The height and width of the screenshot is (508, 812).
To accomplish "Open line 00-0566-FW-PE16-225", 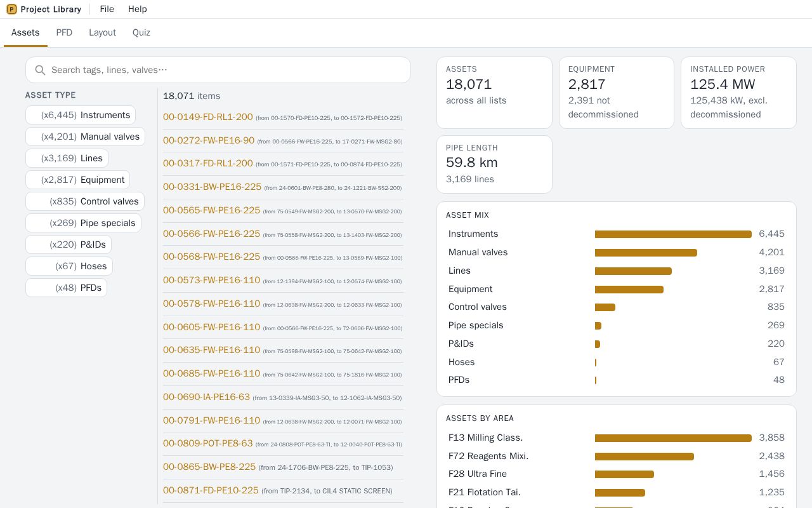I will pyautogui.click(x=212, y=234).
